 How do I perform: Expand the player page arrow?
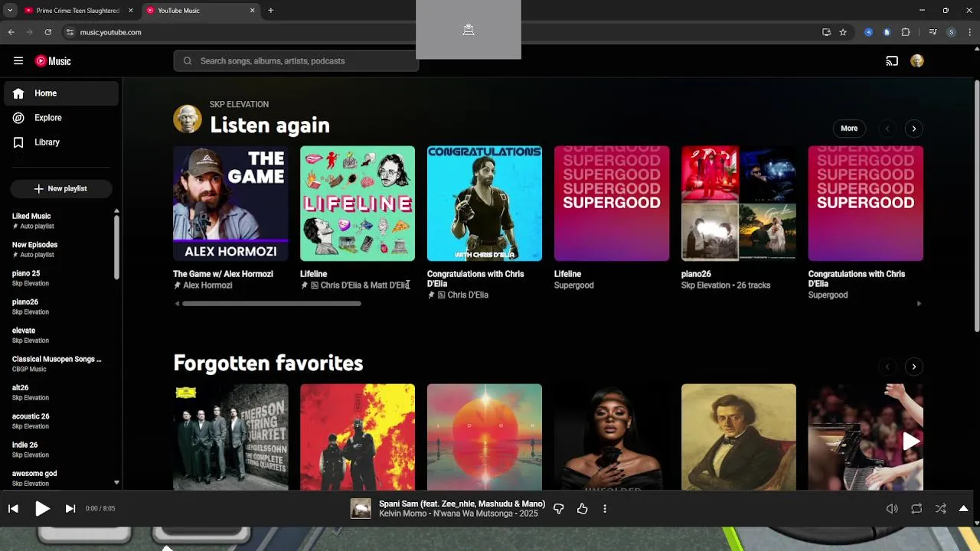[x=963, y=508]
